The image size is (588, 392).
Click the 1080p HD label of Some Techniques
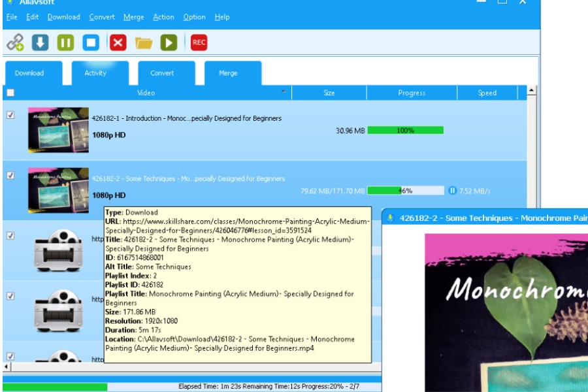[108, 195]
